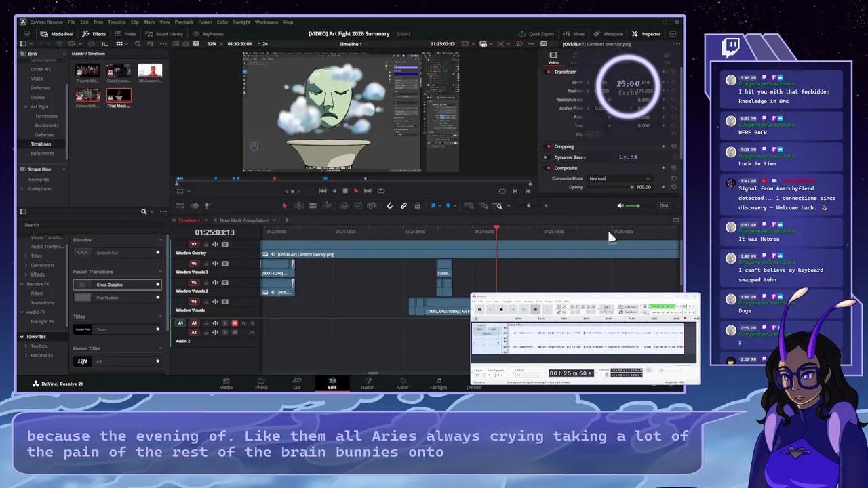Image resolution: width=868 pixels, height=488 pixels.
Task: Open the Quick Export dialog
Action: click(536, 34)
